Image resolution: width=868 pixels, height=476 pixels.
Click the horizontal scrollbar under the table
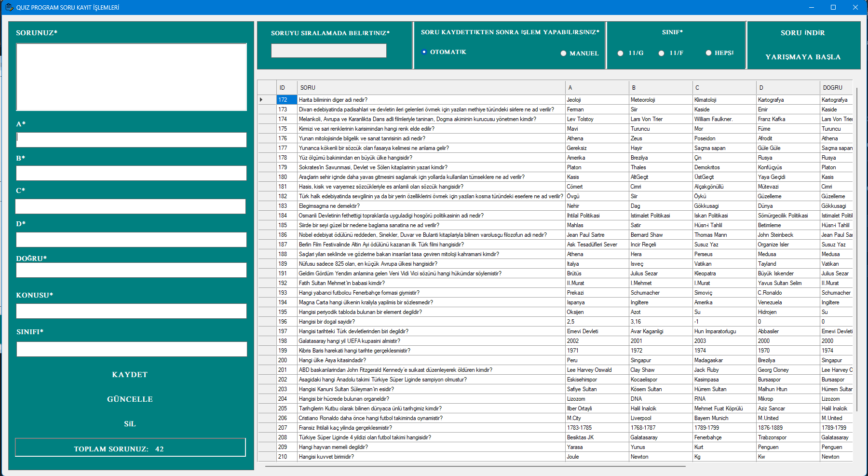[475, 466]
